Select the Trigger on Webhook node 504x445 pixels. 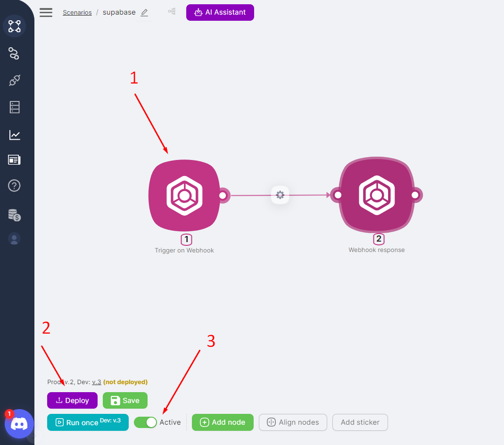pyautogui.click(x=184, y=195)
